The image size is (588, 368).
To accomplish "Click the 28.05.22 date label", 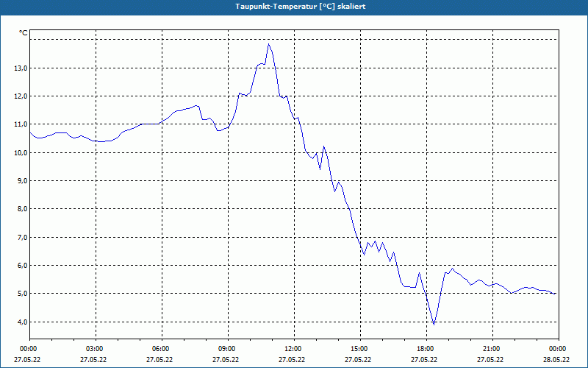I will 556,360.
